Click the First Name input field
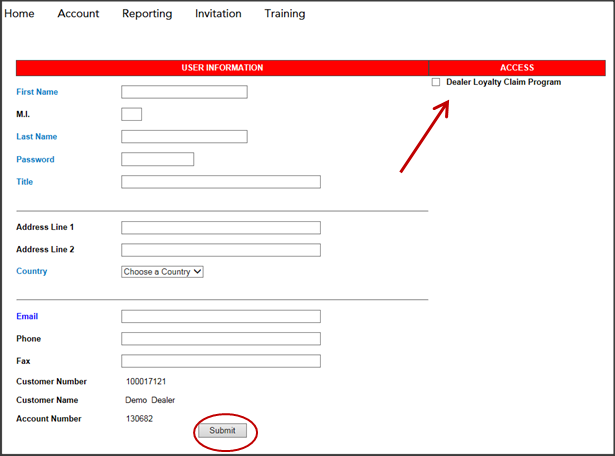This screenshot has height=456, width=615. coord(184,92)
